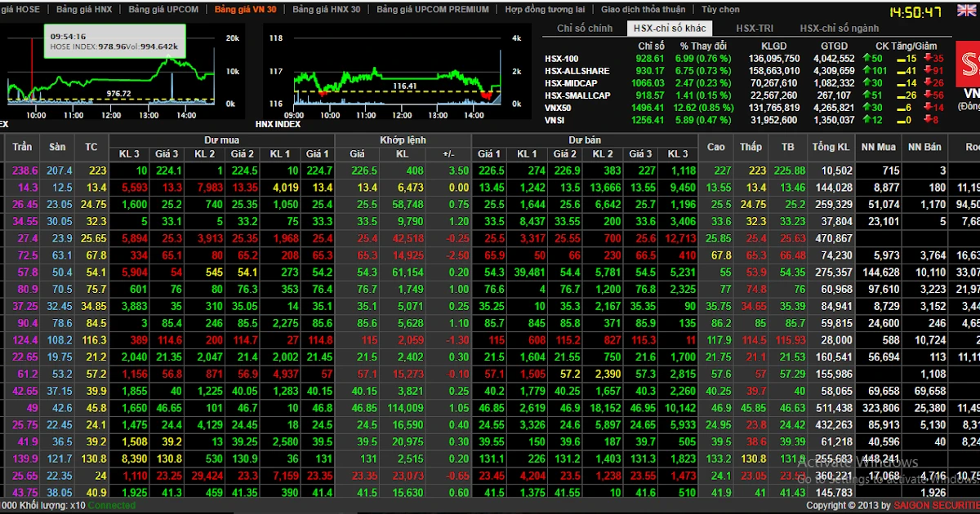This screenshot has width=980, height=514.
Task: Click the Tổng KL column header
Action: click(x=831, y=147)
